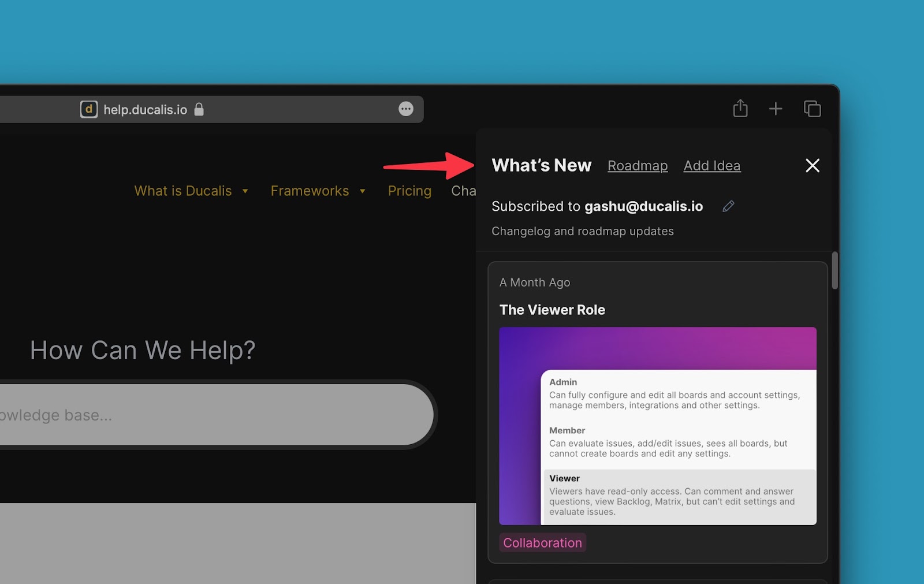Switch to the Roadmap tab
The image size is (924, 584).
pyautogui.click(x=638, y=166)
